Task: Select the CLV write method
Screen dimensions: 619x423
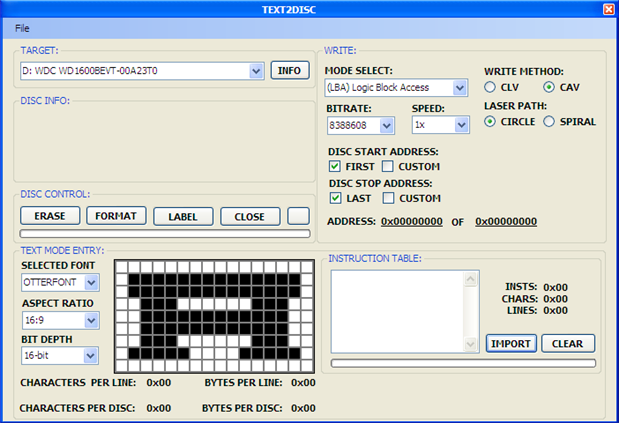Action: pos(490,87)
